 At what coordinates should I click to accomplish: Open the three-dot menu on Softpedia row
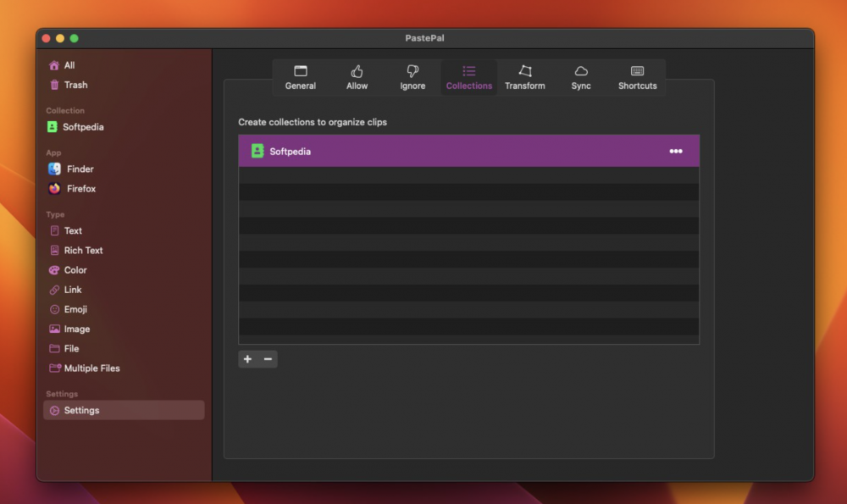[x=676, y=152]
